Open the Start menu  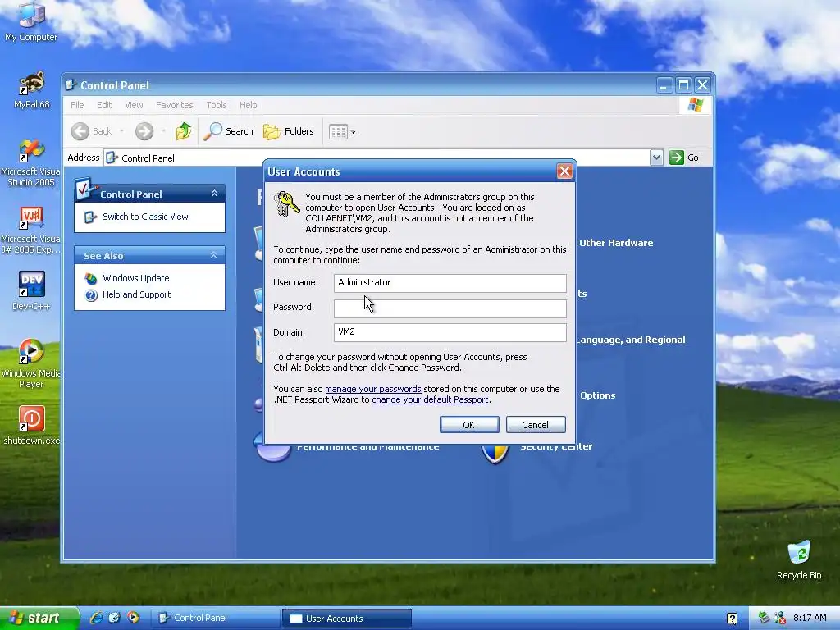point(39,618)
